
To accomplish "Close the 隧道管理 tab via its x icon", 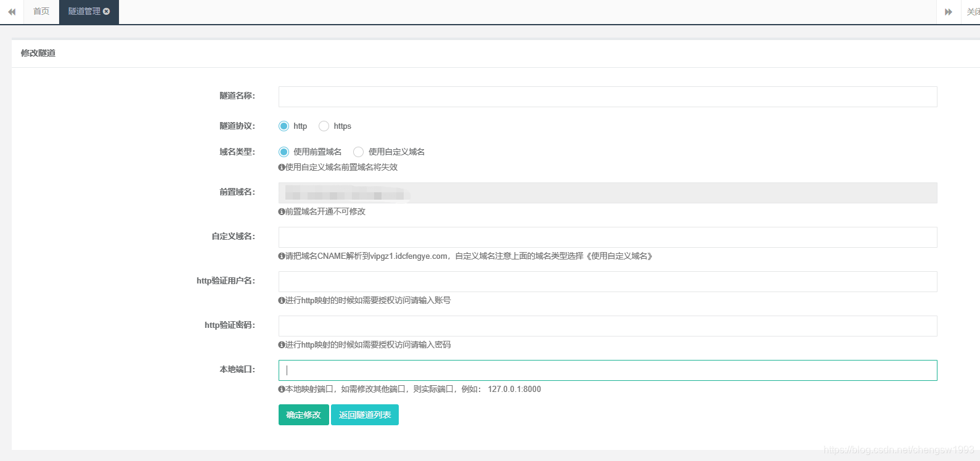I will [107, 12].
